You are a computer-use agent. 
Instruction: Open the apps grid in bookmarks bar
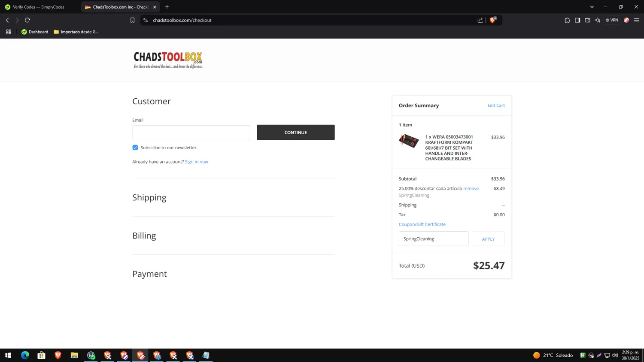[9, 32]
